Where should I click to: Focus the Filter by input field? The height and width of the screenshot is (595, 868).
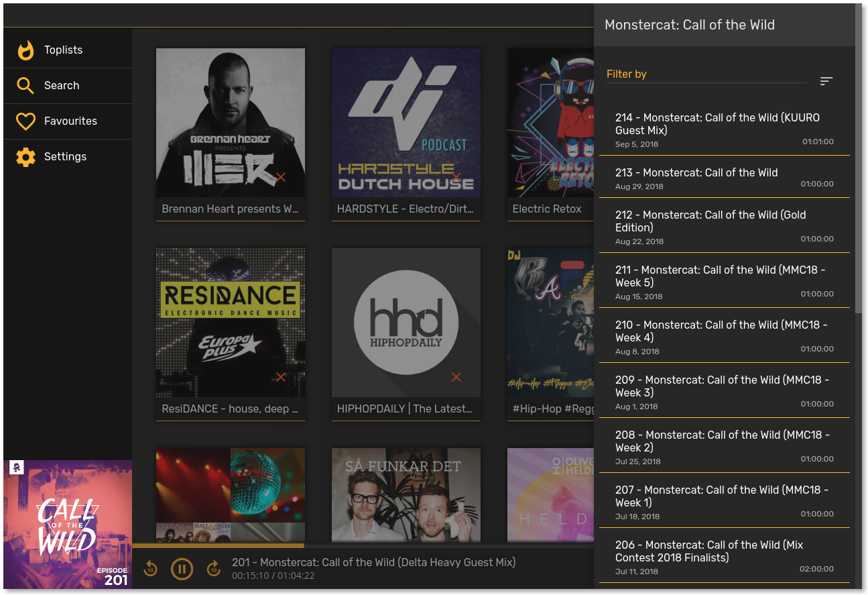(706, 74)
